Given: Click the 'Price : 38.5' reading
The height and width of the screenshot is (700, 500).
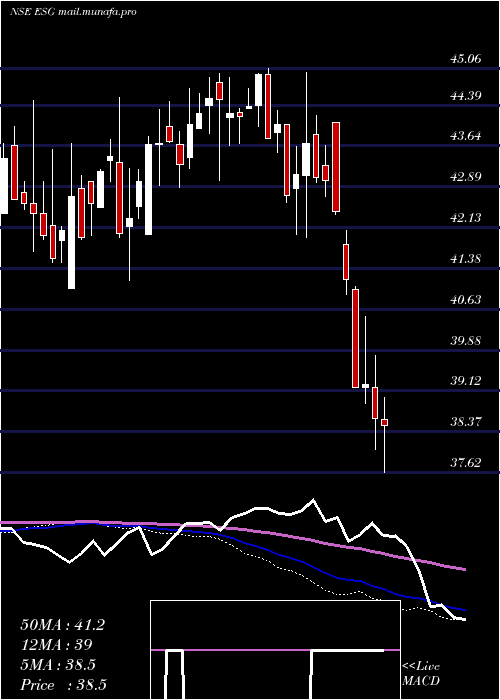Looking at the screenshot, I should point(63,685).
